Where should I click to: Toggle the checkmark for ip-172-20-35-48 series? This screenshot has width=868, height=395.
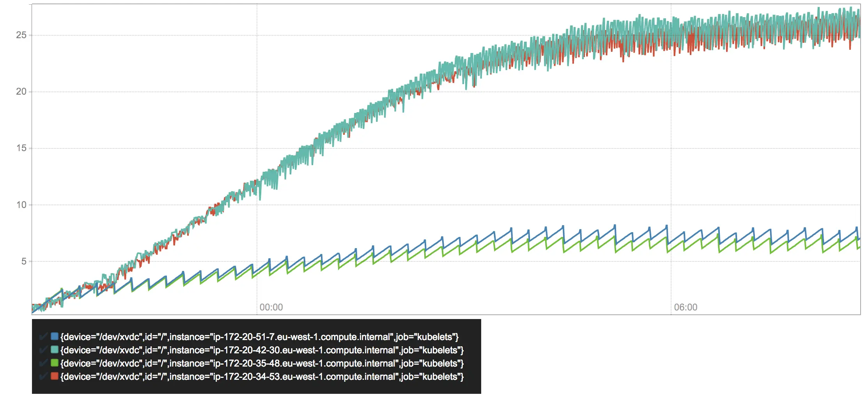[43, 363]
